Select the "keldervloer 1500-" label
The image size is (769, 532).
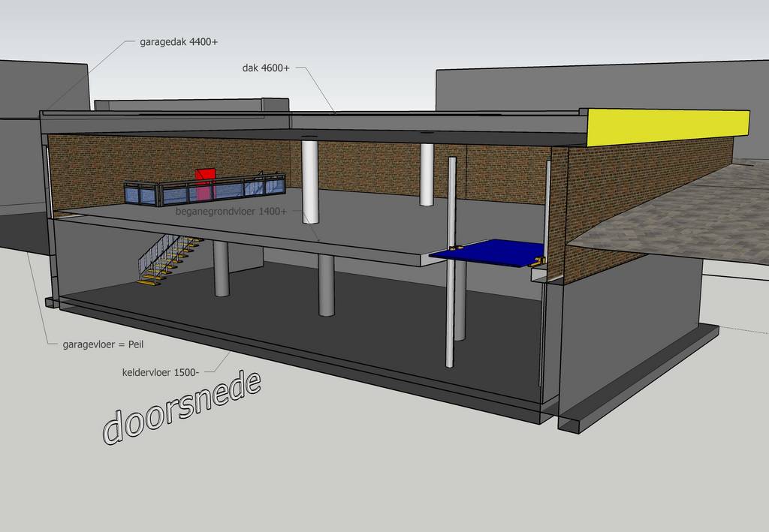[x=161, y=372]
